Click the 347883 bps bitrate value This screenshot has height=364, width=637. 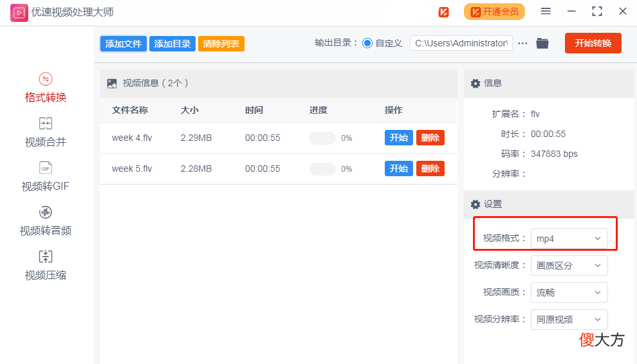click(554, 154)
